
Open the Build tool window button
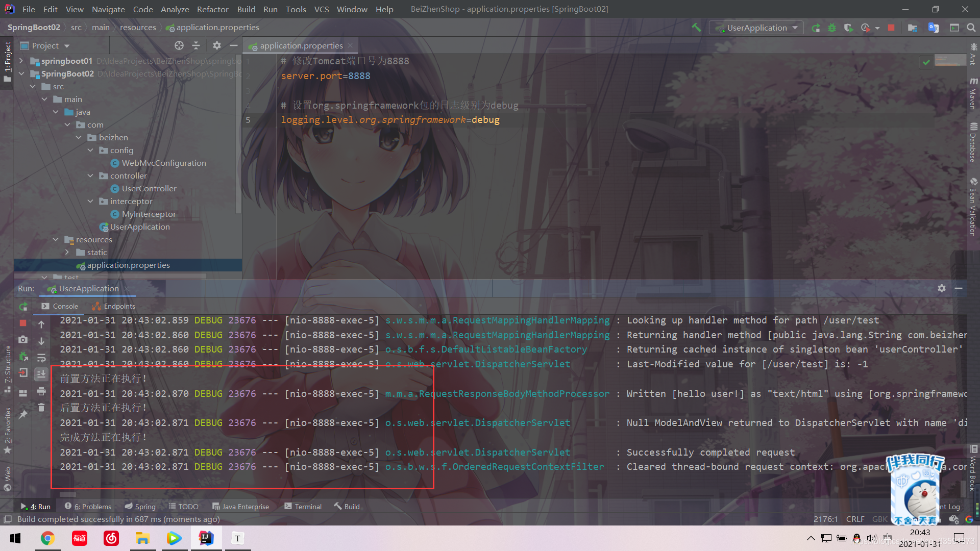[347, 507]
